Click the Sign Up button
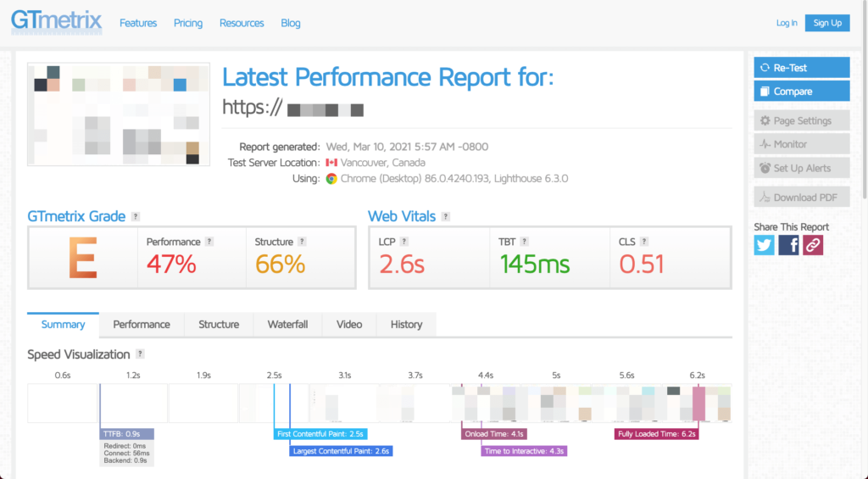The image size is (868, 479). pyautogui.click(x=827, y=23)
